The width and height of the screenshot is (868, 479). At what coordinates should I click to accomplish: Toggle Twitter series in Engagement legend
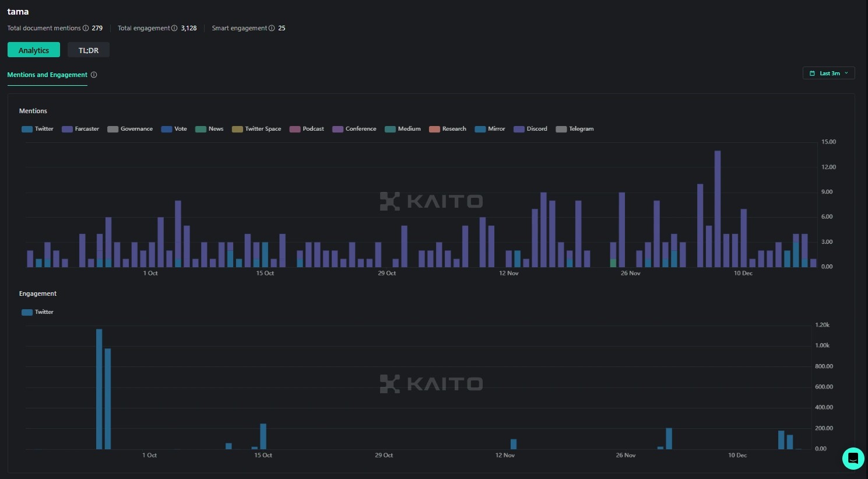pyautogui.click(x=38, y=312)
